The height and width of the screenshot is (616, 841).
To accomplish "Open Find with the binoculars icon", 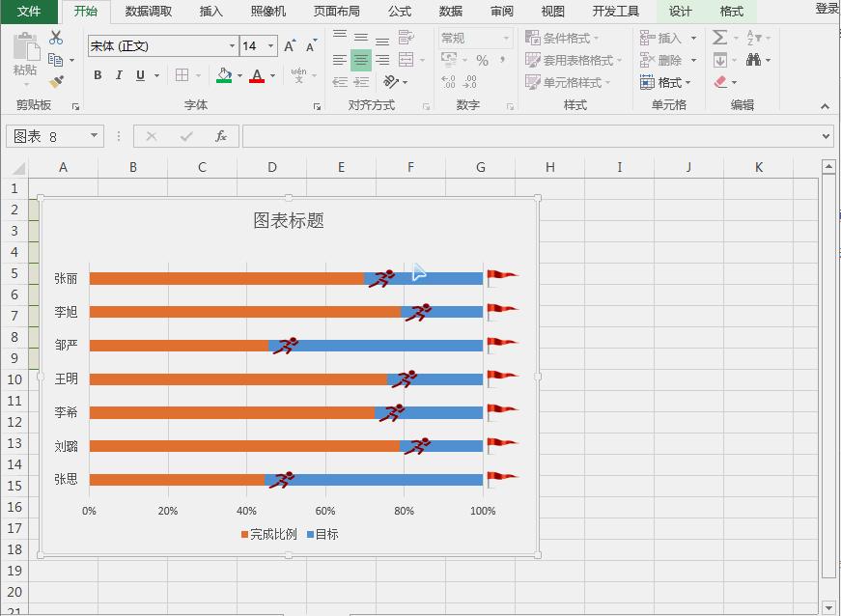I will 754,60.
